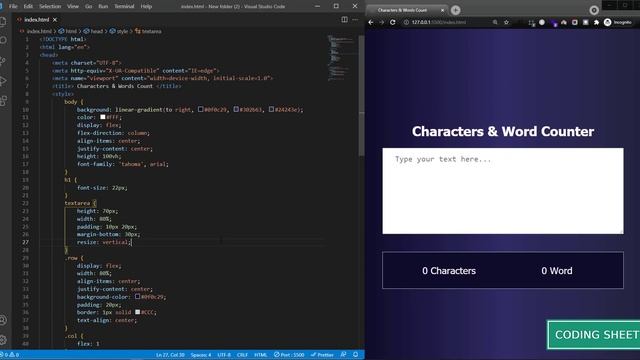This screenshot has height=360, width=640.
Task: Reload the browser page
Action: click(393, 22)
